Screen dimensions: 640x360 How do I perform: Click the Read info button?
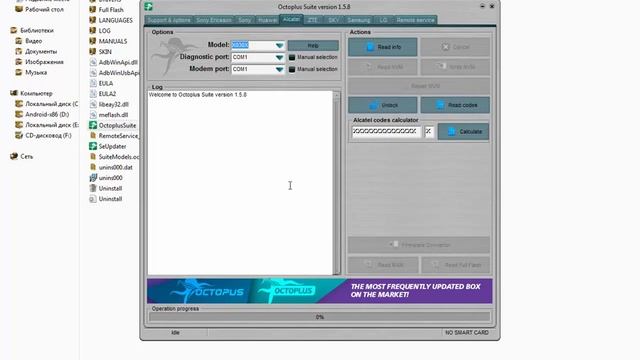[382, 47]
